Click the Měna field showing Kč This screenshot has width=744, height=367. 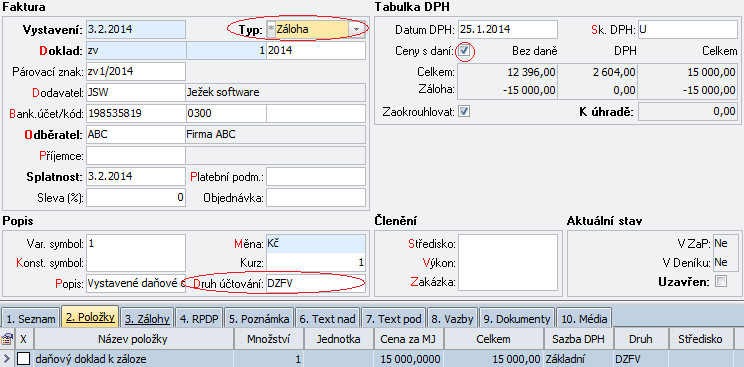tap(316, 244)
